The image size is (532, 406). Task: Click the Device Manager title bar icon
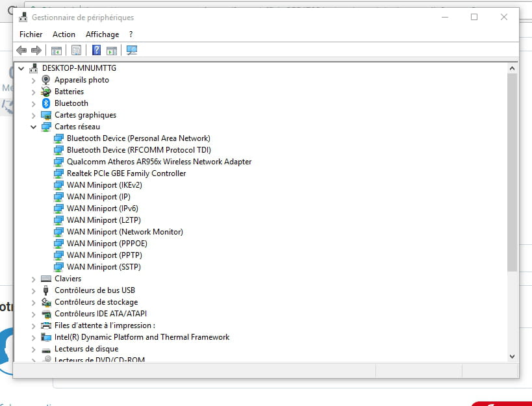point(23,17)
